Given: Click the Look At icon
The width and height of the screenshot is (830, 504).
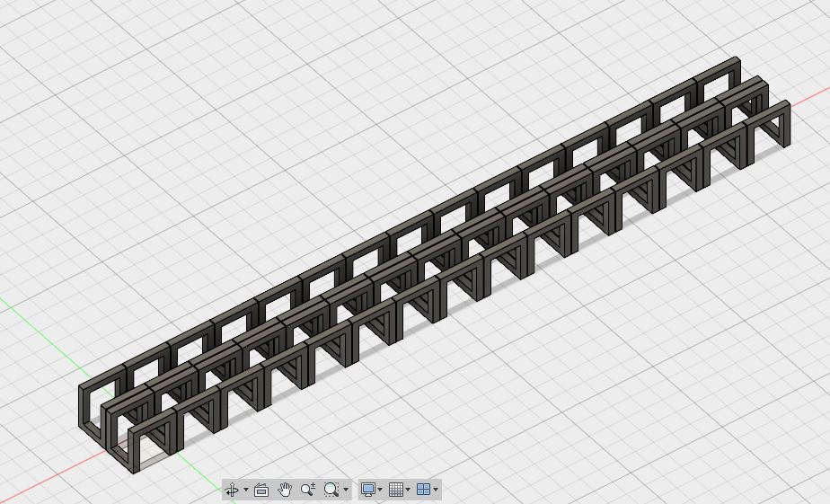Looking at the screenshot, I should [261, 490].
